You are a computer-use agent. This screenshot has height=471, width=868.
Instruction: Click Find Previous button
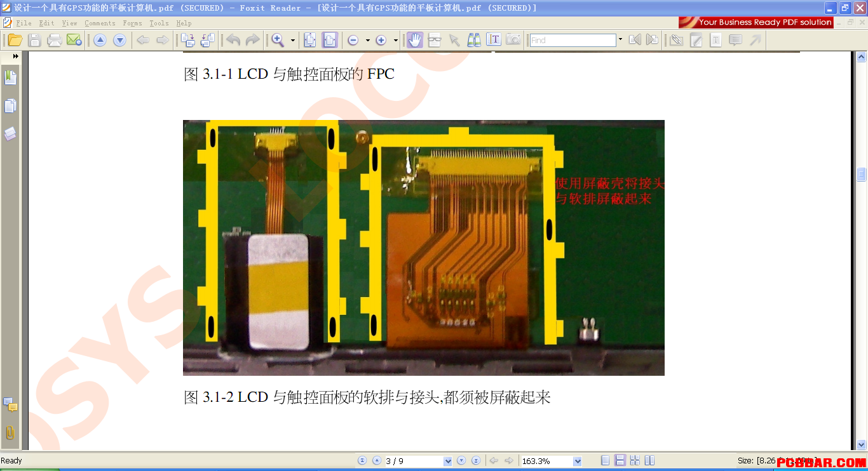click(634, 40)
